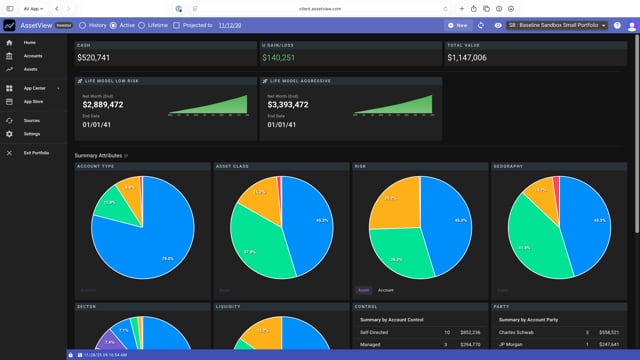Open Settings in the sidebar
This screenshot has height=360, width=640.
pyautogui.click(x=32, y=134)
